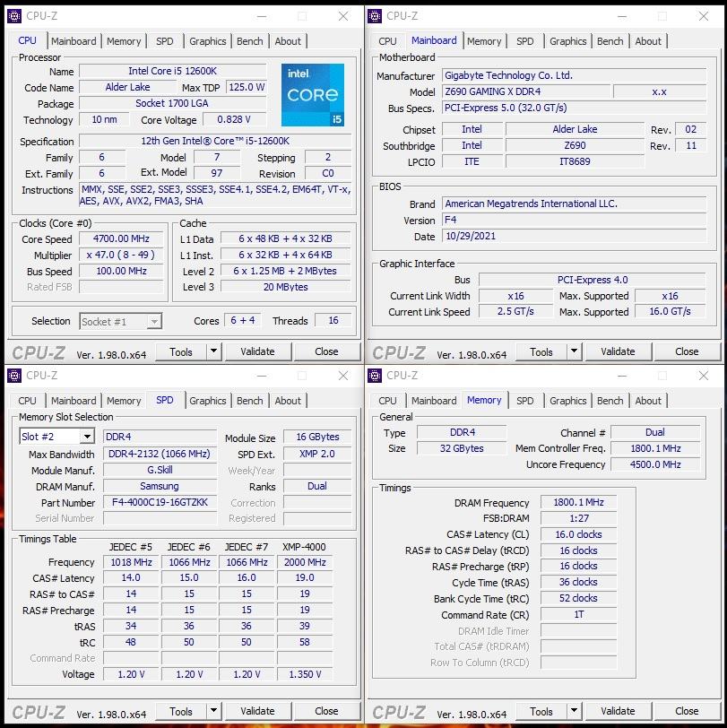The height and width of the screenshot is (728, 727).
Task: Click the Level 3 cache '20 MBytes' value
Action: coord(285,287)
